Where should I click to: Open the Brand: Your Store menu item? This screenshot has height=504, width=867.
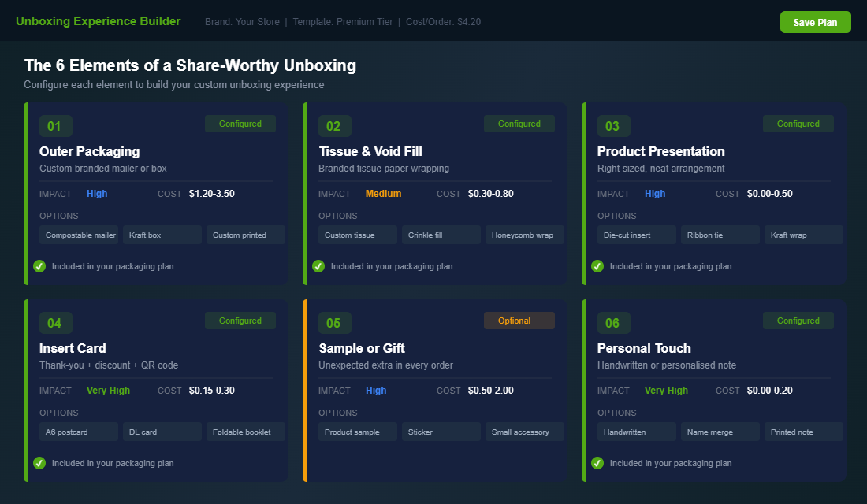[242, 22]
